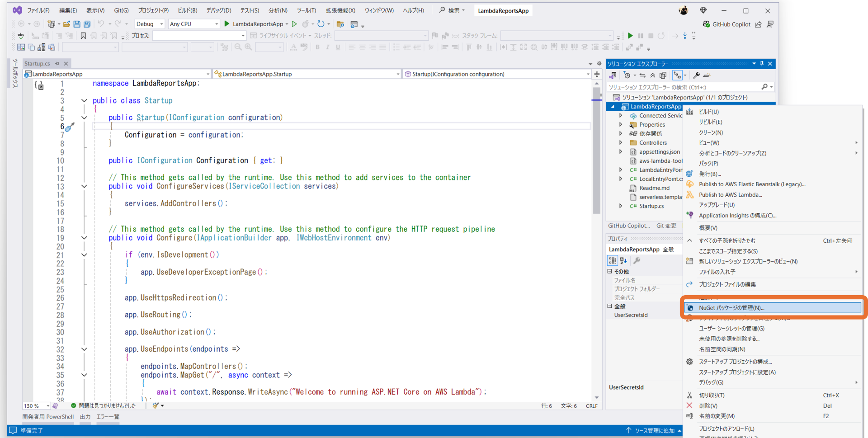Click the blue browser refresh icon

coord(321,24)
